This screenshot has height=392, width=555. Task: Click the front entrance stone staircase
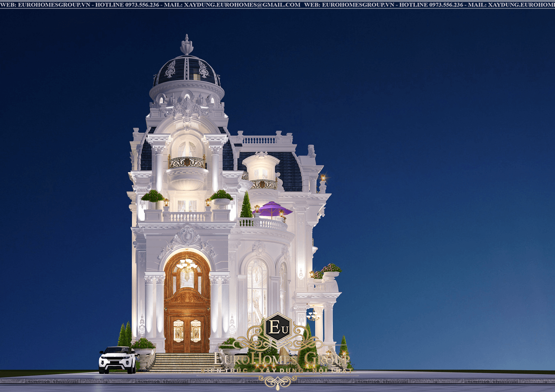(x=184, y=362)
